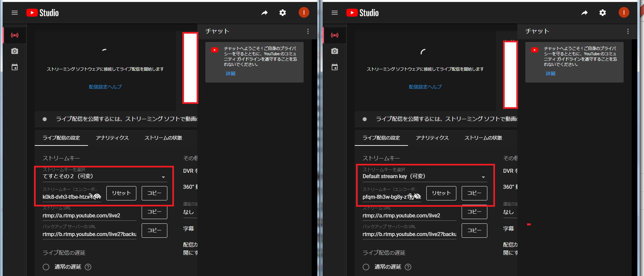This screenshot has width=644, height=276.
Task: Open chat options menu in left window
Action: coord(308,31)
